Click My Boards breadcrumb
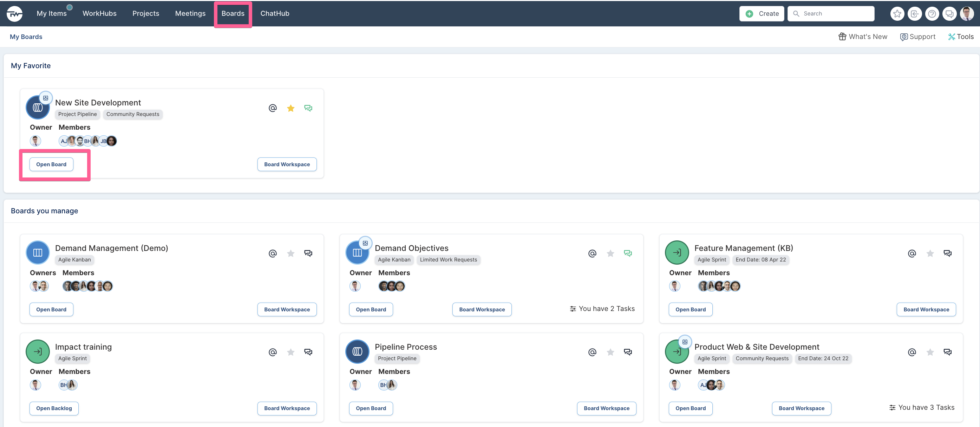 pos(26,37)
